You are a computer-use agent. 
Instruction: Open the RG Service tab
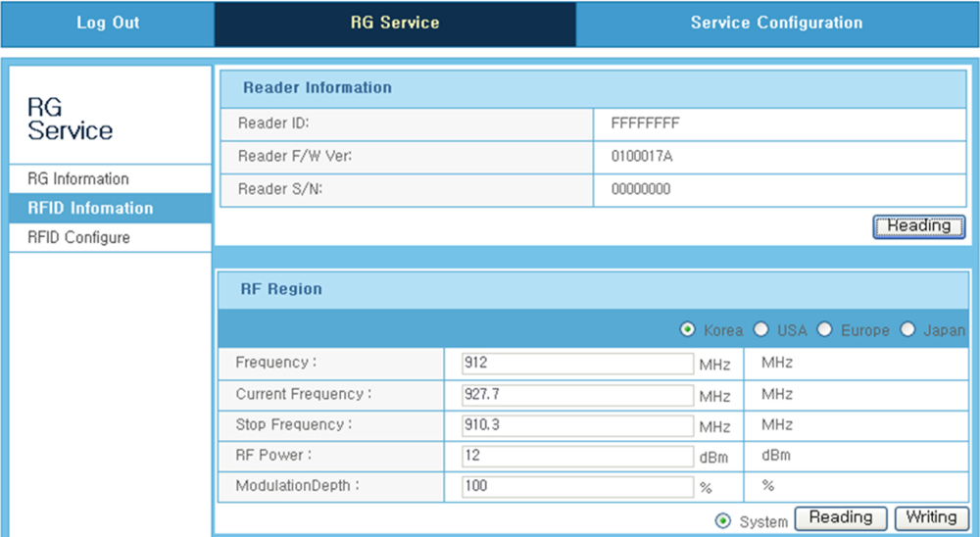(x=395, y=23)
